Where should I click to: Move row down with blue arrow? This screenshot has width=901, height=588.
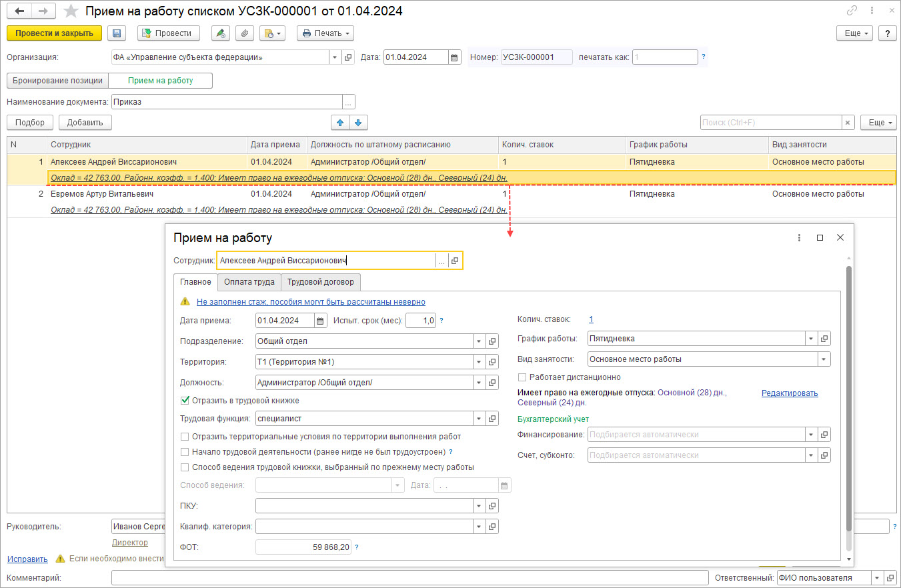tap(358, 123)
